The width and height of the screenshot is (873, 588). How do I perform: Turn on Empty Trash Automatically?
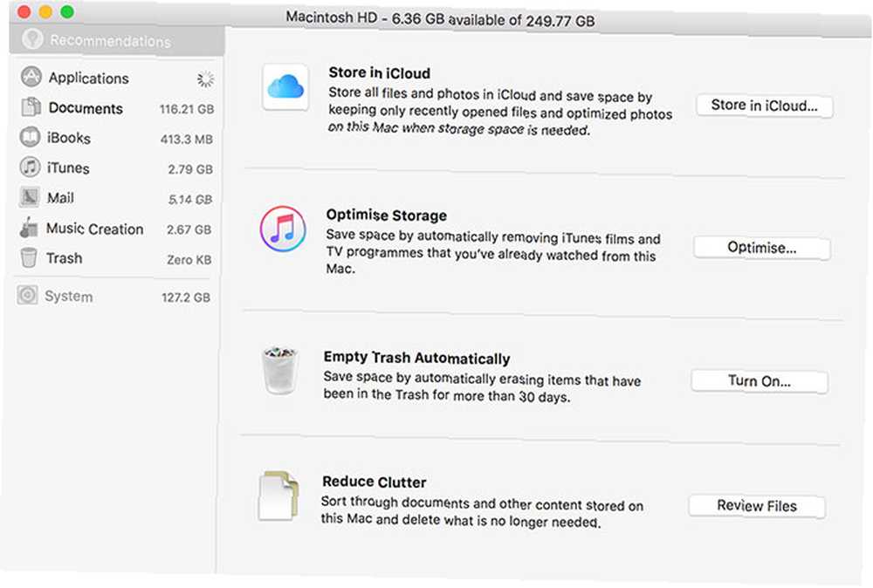[760, 381]
